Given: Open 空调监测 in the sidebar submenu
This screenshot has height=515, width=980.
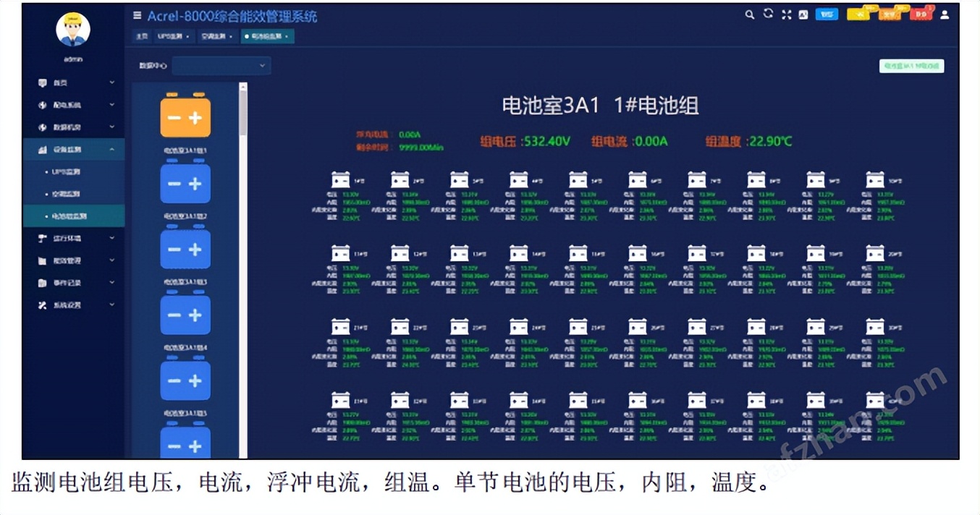Looking at the screenshot, I should click(65, 194).
